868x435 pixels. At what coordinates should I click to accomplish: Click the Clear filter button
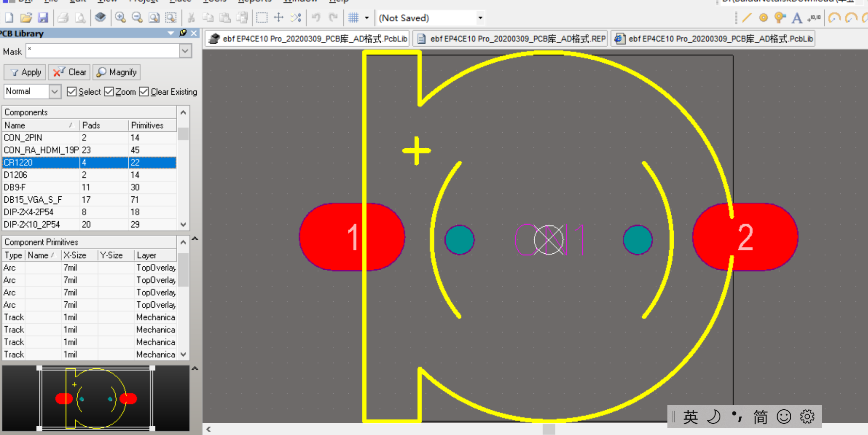(x=69, y=72)
